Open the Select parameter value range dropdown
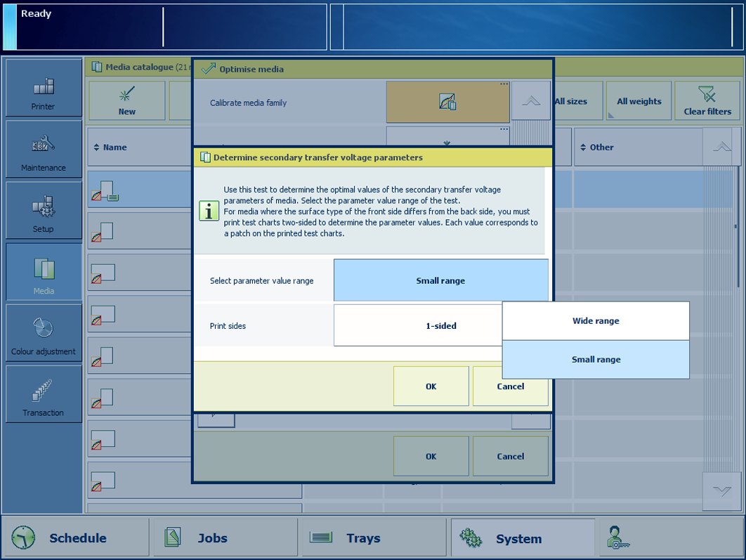The image size is (746, 560). point(440,281)
